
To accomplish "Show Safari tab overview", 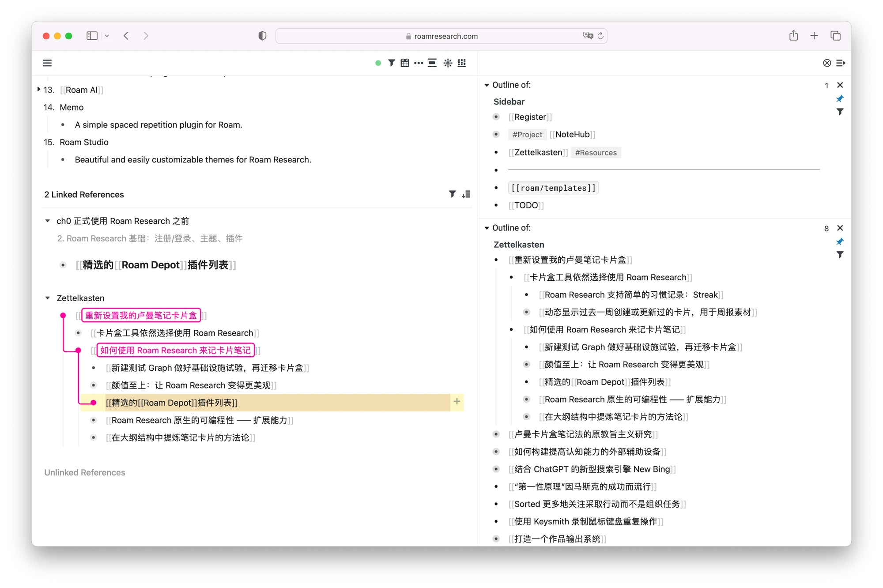I will click(835, 36).
